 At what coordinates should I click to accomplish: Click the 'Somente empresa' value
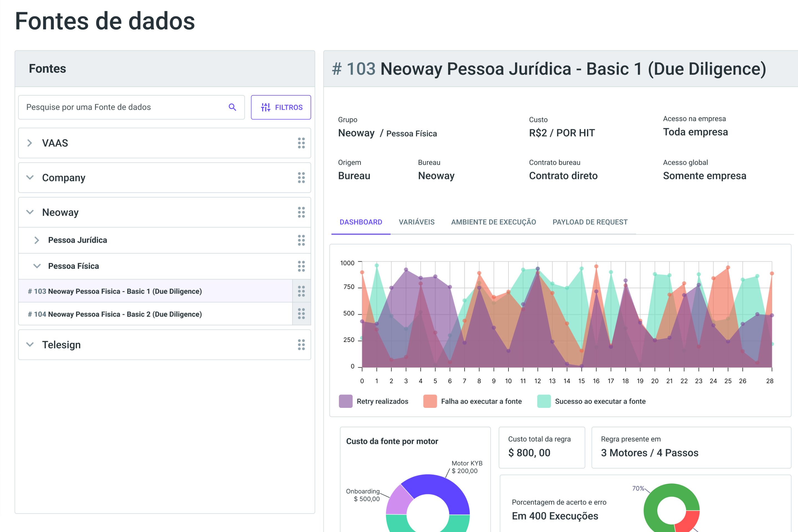(705, 176)
